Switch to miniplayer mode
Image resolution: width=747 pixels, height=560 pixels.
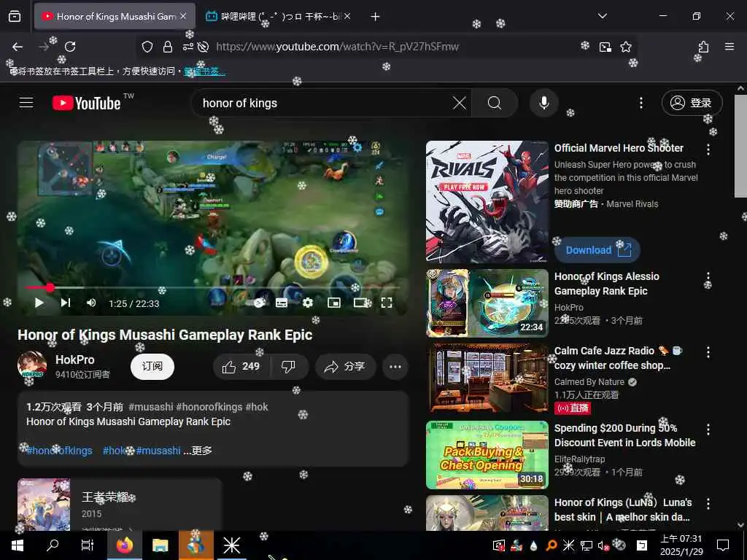(334, 303)
